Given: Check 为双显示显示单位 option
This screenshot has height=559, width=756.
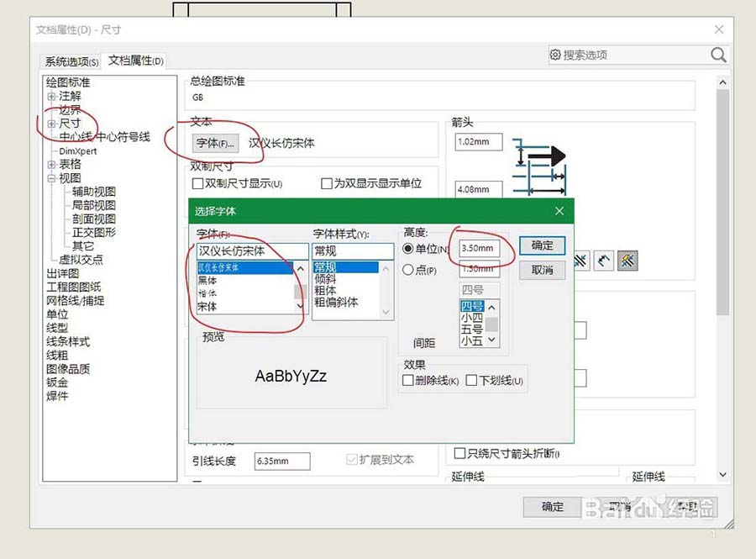Looking at the screenshot, I should (327, 183).
